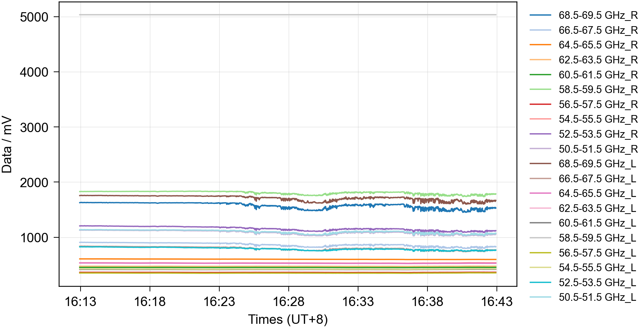Click the 56.5-57.5 GHz_R red legend swatch
The image size is (644, 328).
[x=540, y=105]
